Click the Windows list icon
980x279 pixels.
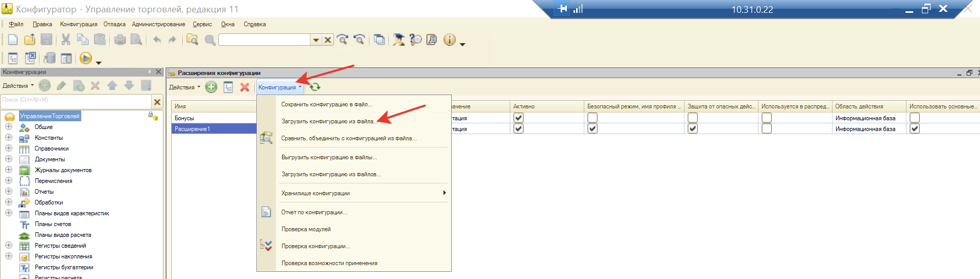[379, 40]
